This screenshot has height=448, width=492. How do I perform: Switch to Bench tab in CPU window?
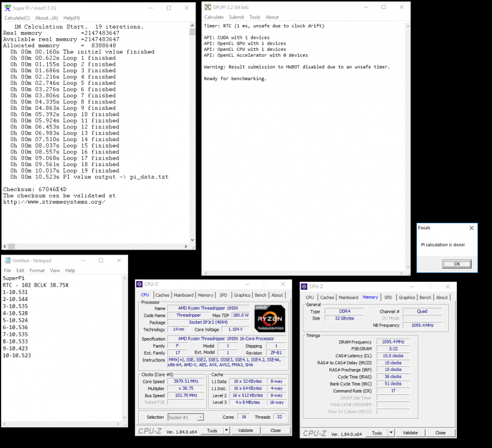pos(261,295)
